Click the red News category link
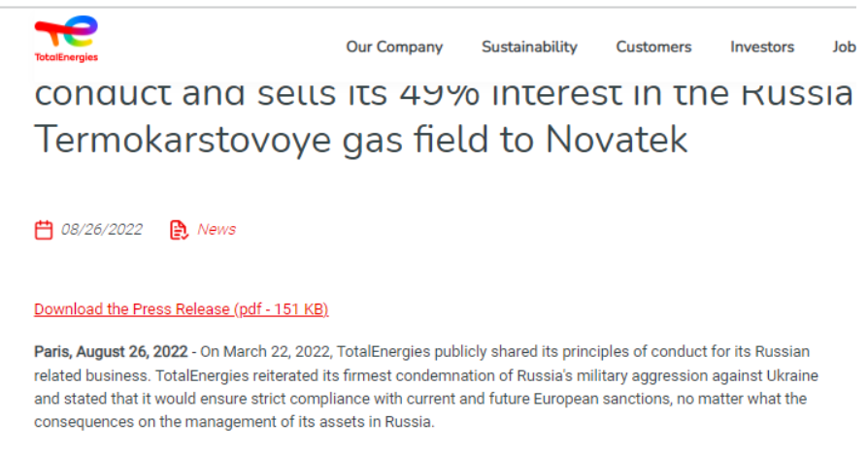This screenshot has height=452, width=868. click(x=217, y=230)
